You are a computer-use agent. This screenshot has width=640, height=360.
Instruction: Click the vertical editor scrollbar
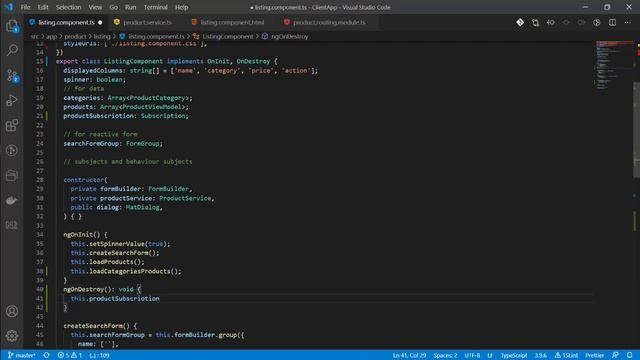(x=636, y=130)
